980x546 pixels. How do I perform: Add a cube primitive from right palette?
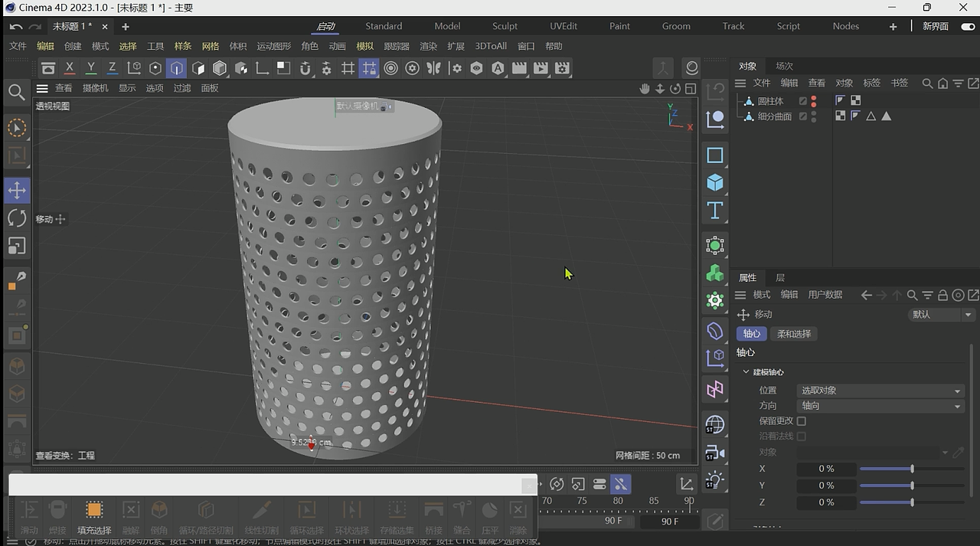(714, 183)
